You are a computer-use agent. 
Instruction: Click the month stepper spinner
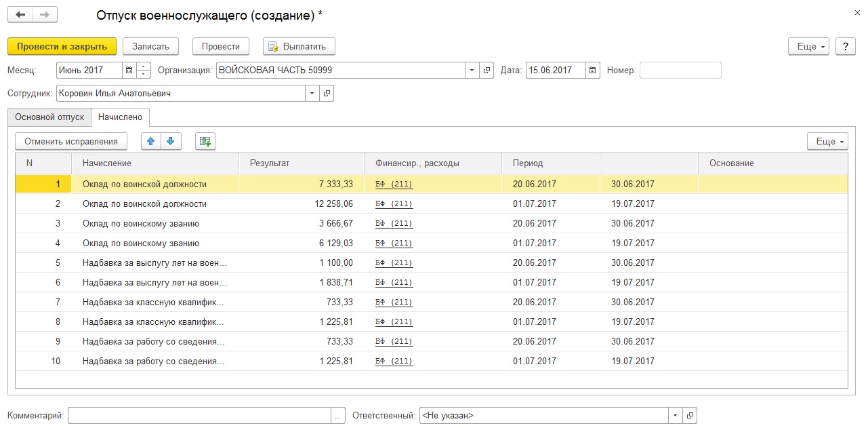[x=144, y=71]
